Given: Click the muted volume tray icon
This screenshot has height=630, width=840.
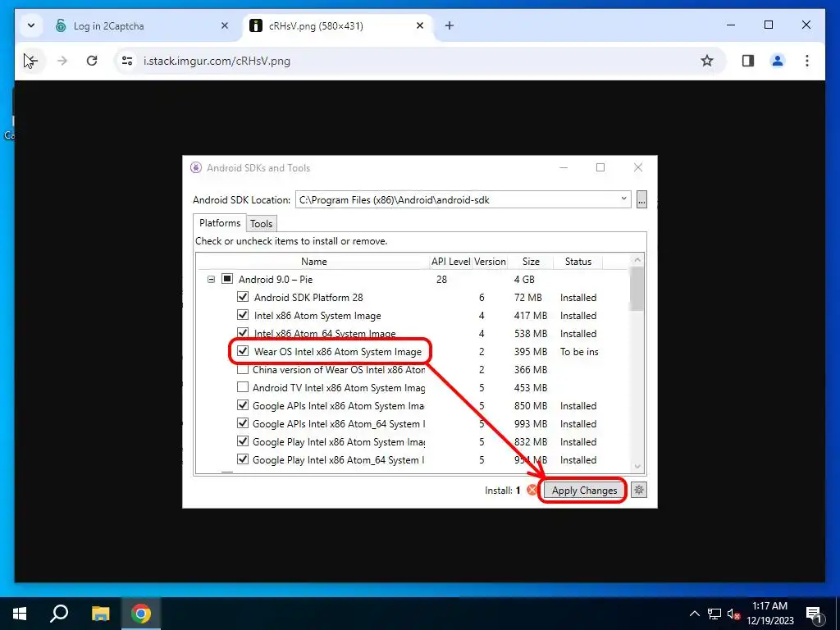Looking at the screenshot, I should pos(733,614).
